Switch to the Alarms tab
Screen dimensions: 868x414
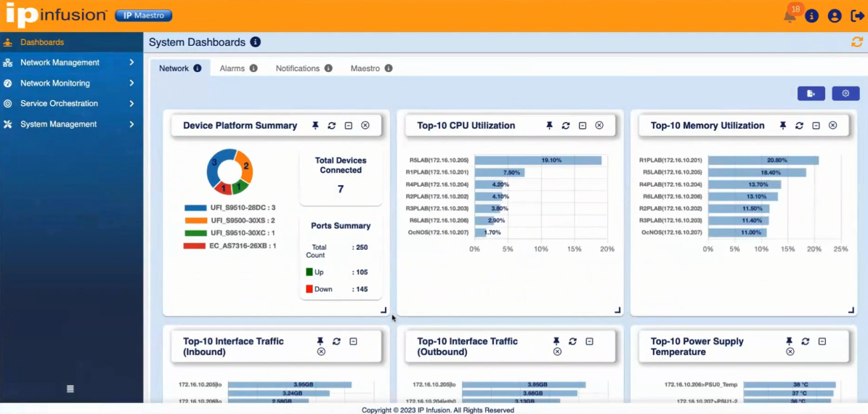pyautogui.click(x=238, y=68)
